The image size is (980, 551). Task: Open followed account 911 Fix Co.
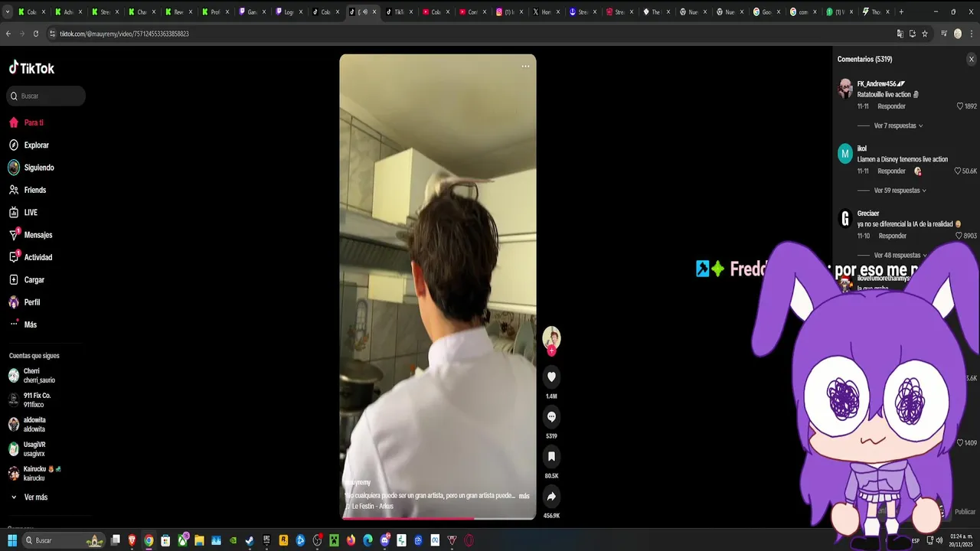tap(31, 399)
